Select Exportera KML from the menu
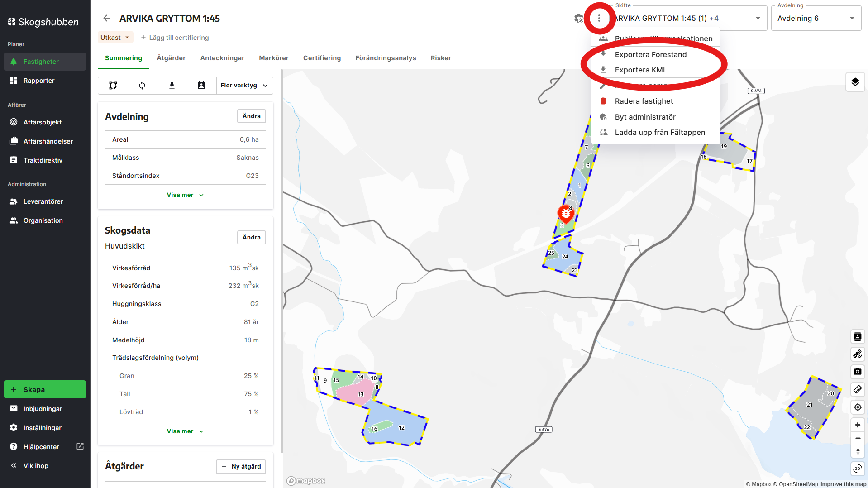This screenshot has width=868, height=488. 640,70
